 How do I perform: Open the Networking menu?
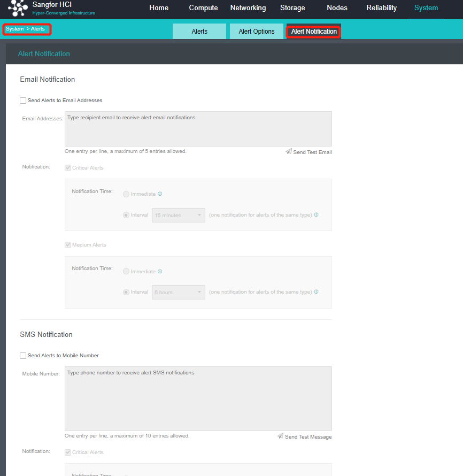tap(248, 8)
